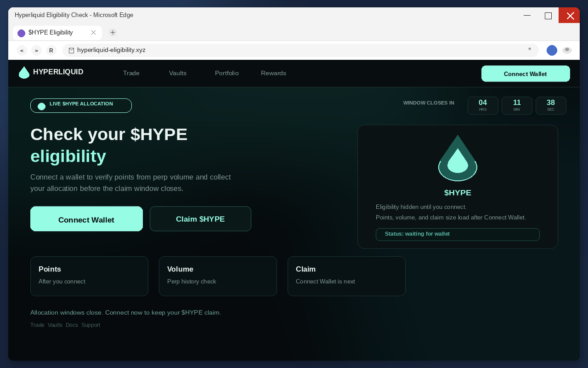Click 'Allocation windows close' notice text
588x368 pixels.
point(125,313)
